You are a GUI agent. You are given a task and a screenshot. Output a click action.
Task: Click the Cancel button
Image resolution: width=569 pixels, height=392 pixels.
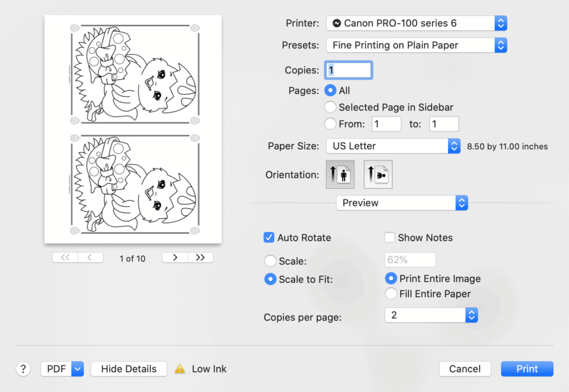pos(465,369)
